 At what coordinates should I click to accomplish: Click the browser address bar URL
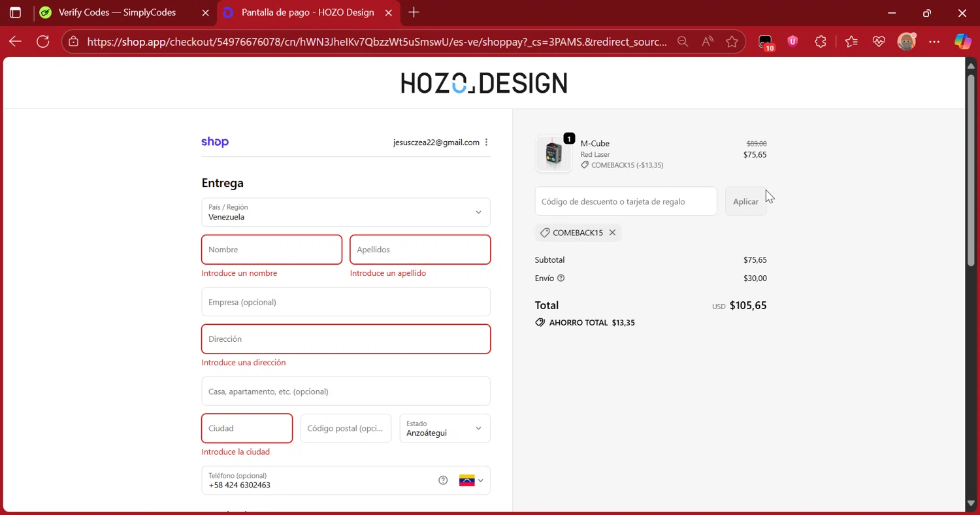coord(377,42)
